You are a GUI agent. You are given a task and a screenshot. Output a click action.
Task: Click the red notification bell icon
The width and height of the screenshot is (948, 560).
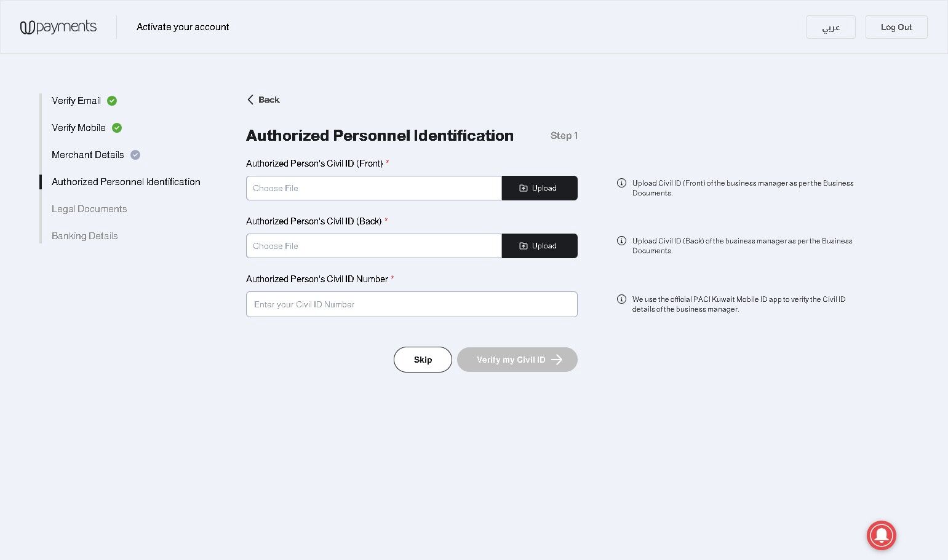click(881, 535)
